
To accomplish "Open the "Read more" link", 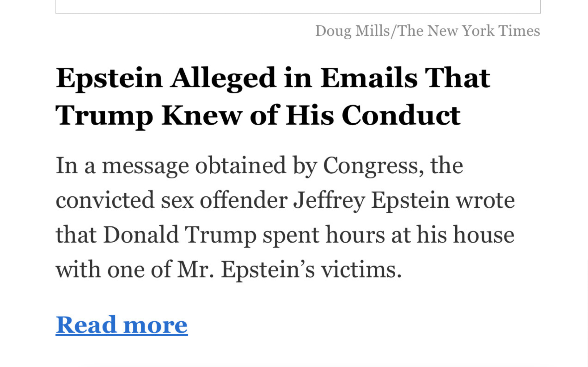I will (x=121, y=325).
